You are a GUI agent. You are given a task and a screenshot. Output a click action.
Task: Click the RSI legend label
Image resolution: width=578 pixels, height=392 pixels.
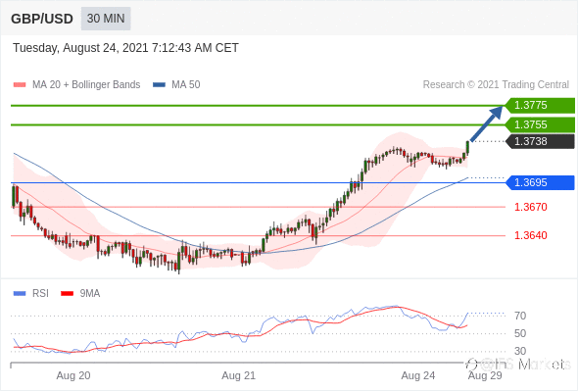(x=40, y=294)
